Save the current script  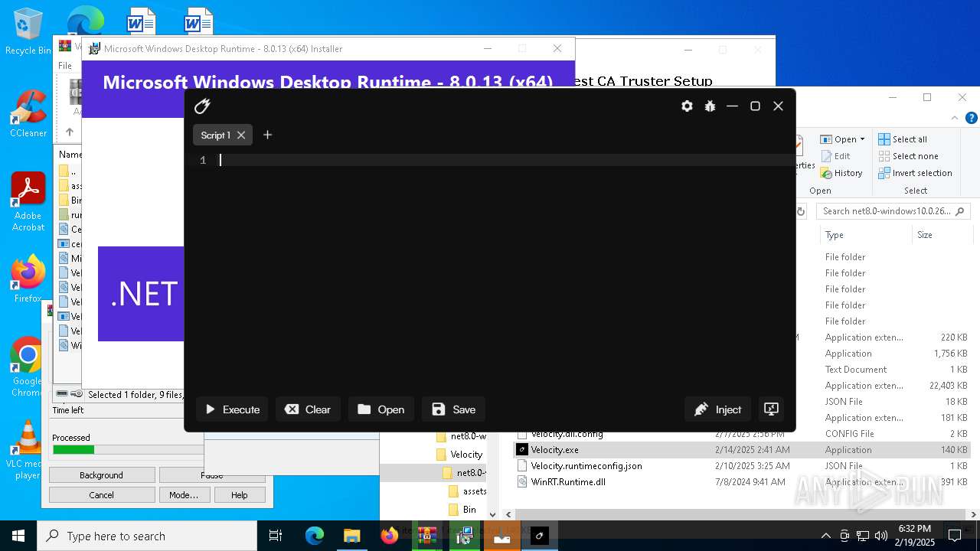[454, 409]
